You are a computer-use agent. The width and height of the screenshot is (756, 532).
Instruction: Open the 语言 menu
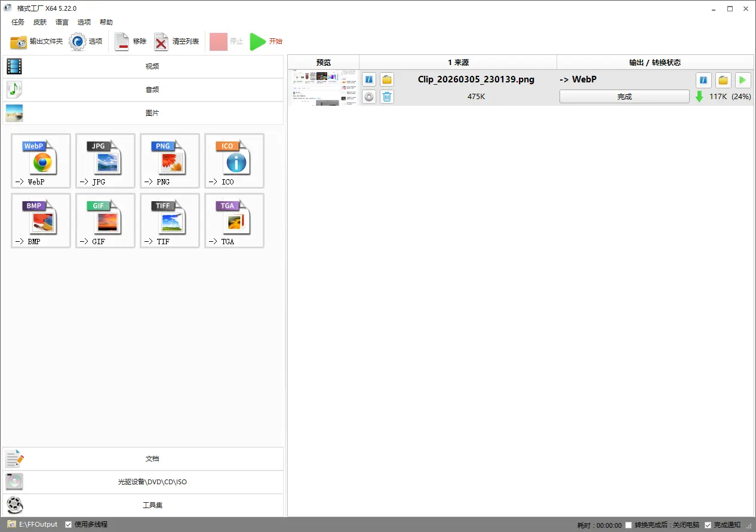click(x=62, y=22)
